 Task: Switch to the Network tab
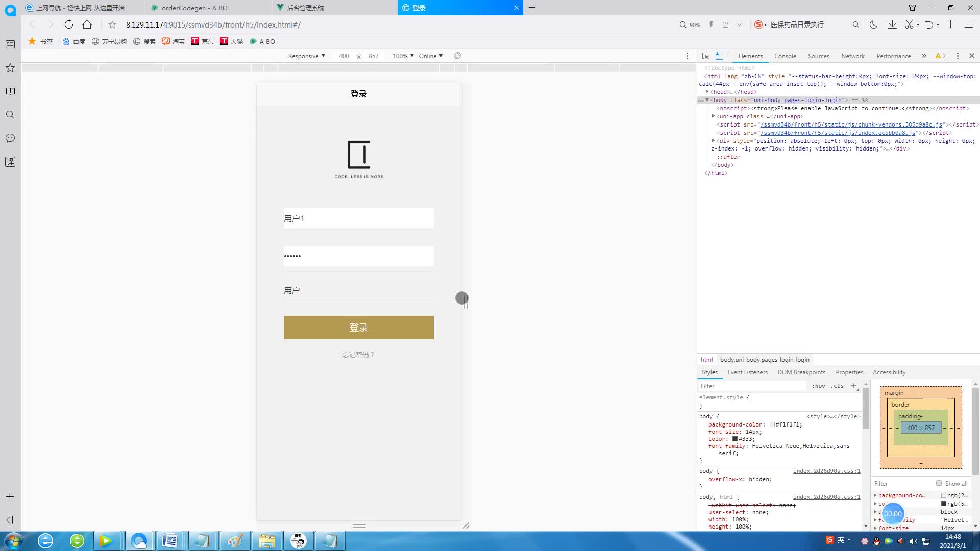pos(853,56)
